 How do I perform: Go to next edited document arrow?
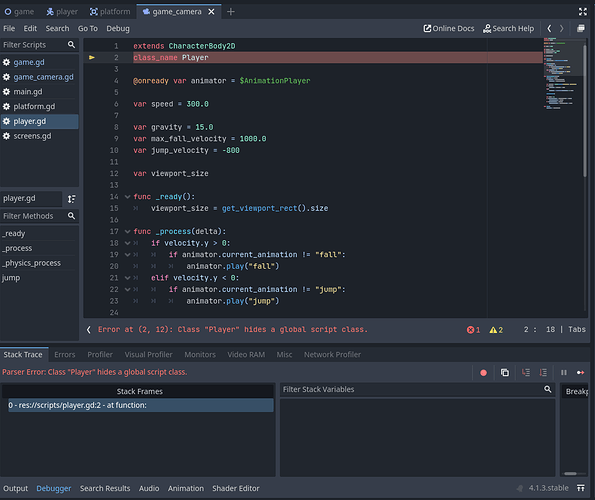[562, 28]
